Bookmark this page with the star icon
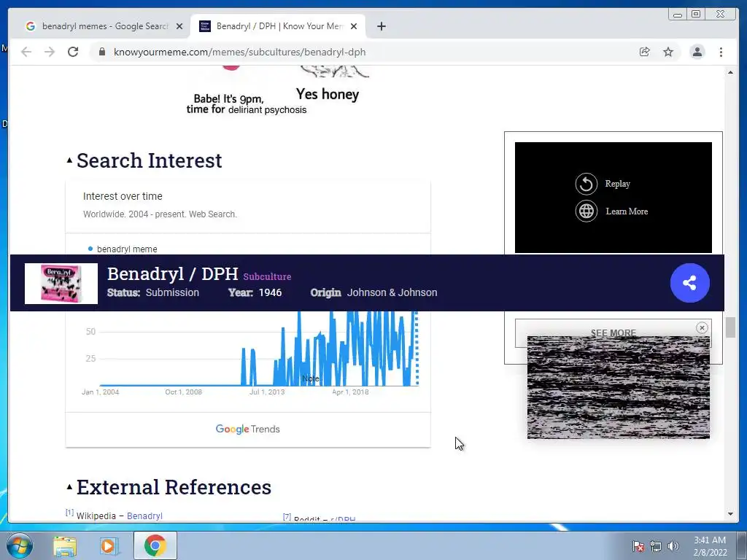This screenshot has width=747, height=560. [x=668, y=52]
